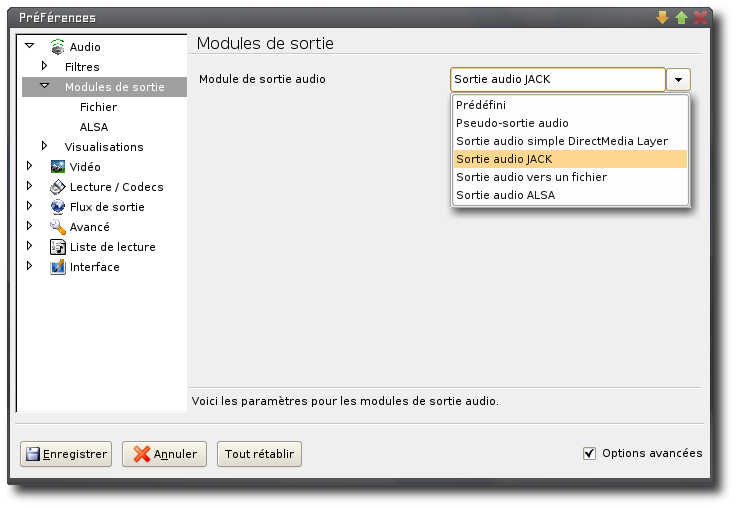Cancel changes with the Annuler button
Image resolution: width=736 pixels, height=508 pixels.
tap(164, 454)
